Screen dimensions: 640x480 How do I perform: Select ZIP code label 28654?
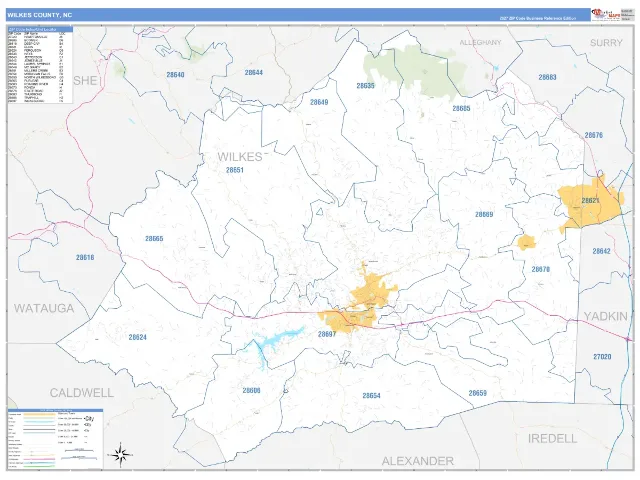click(x=371, y=396)
